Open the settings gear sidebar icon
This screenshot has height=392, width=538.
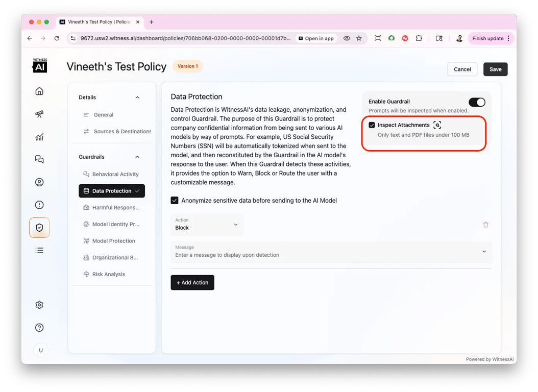tap(39, 305)
